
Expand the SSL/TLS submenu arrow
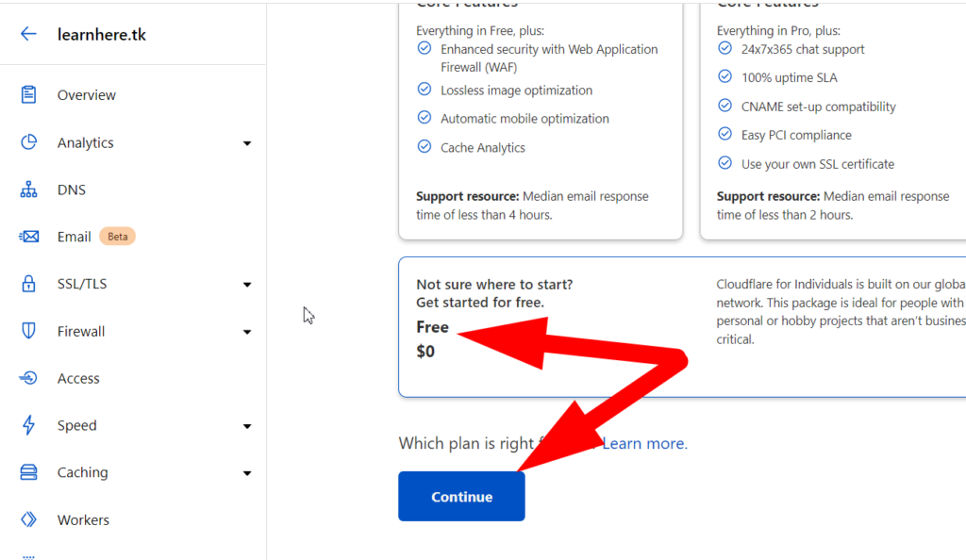pos(247,285)
